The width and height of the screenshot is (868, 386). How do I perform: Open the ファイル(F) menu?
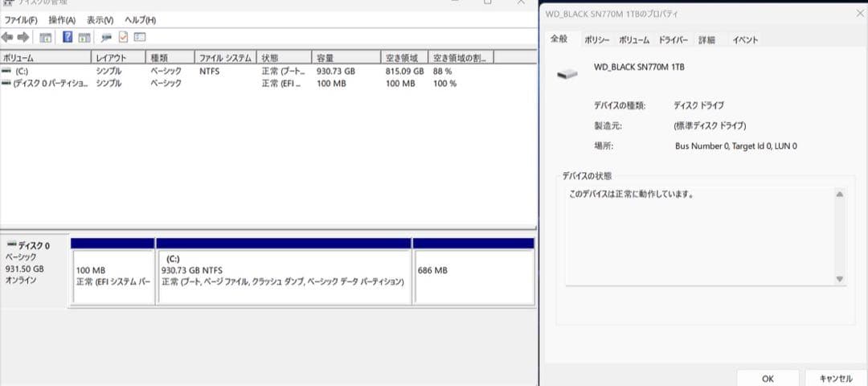point(21,20)
